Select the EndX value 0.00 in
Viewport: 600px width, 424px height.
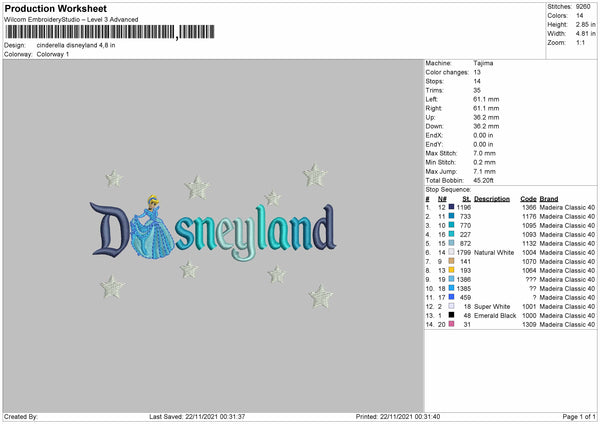coord(483,135)
